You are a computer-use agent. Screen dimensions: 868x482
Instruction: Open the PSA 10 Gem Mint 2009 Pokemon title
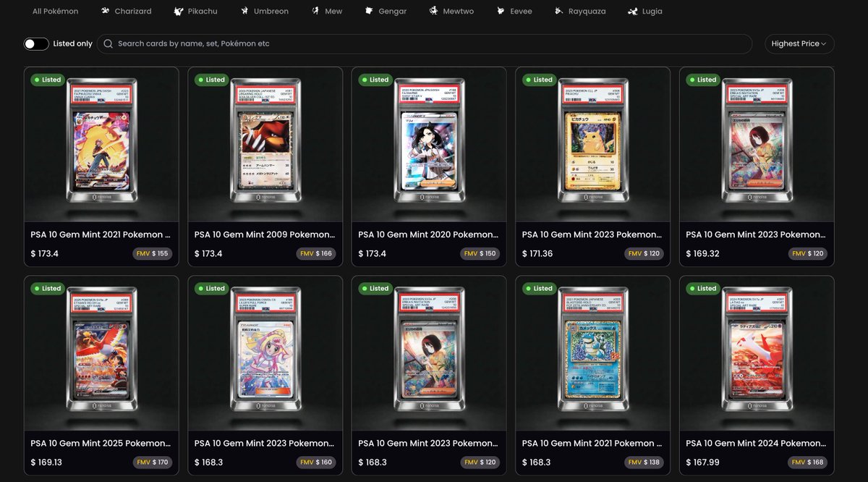coord(265,234)
